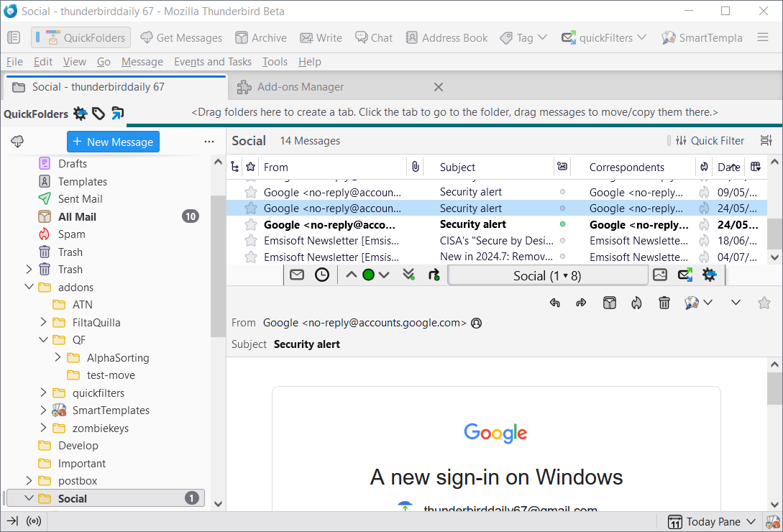
Task: Collapse the addons folder tree
Action: point(29,287)
